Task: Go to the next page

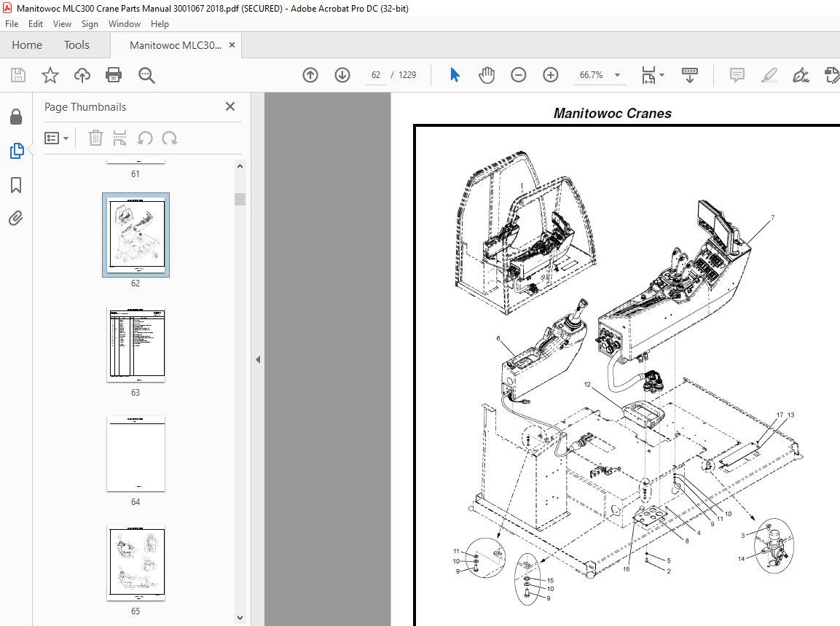Action: [x=342, y=75]
